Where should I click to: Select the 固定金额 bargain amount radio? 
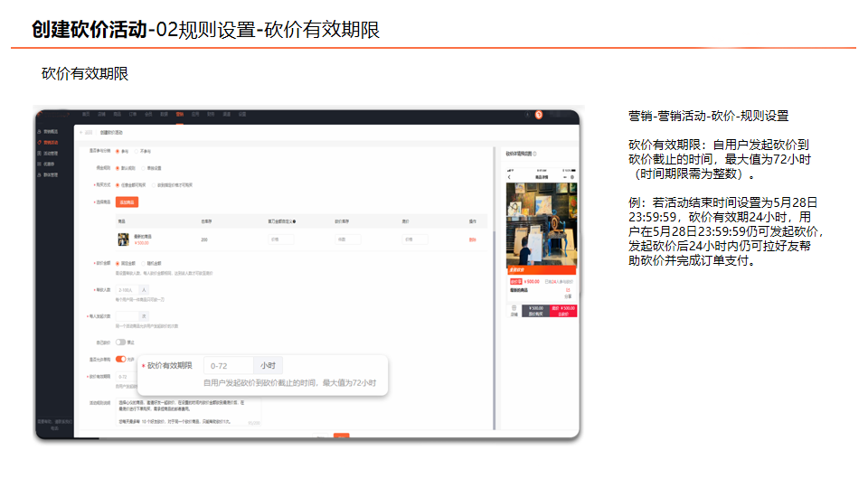pos(118,263)
